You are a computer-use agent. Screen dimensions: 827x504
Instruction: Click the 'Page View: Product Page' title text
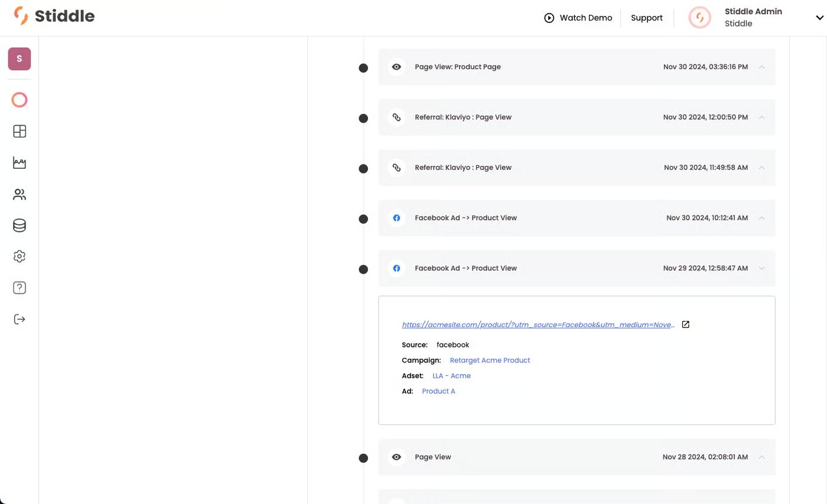(458, 67)
